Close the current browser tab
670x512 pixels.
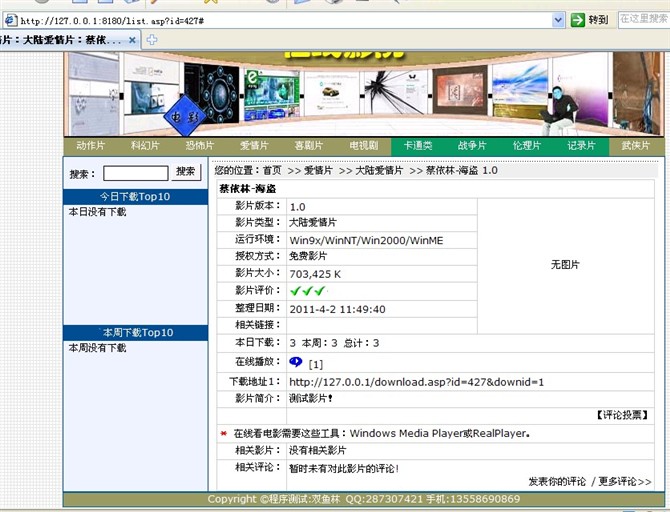[x=132, y=40]
